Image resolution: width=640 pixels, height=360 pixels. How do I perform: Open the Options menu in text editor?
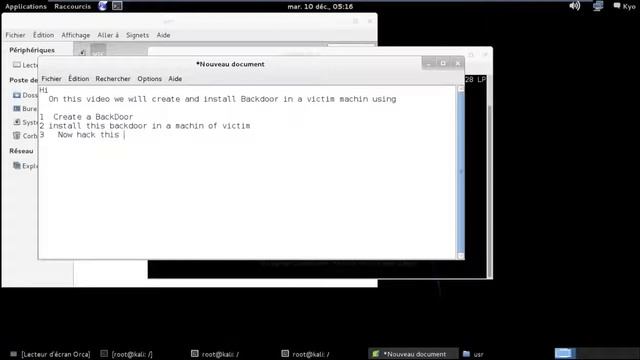click(x=149, y=79)
